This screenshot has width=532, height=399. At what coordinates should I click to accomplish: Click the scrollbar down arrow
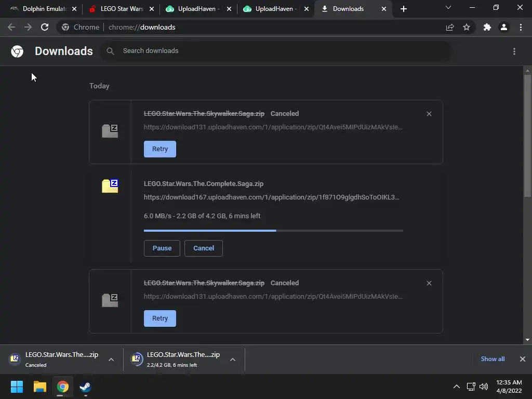point(527,340)
